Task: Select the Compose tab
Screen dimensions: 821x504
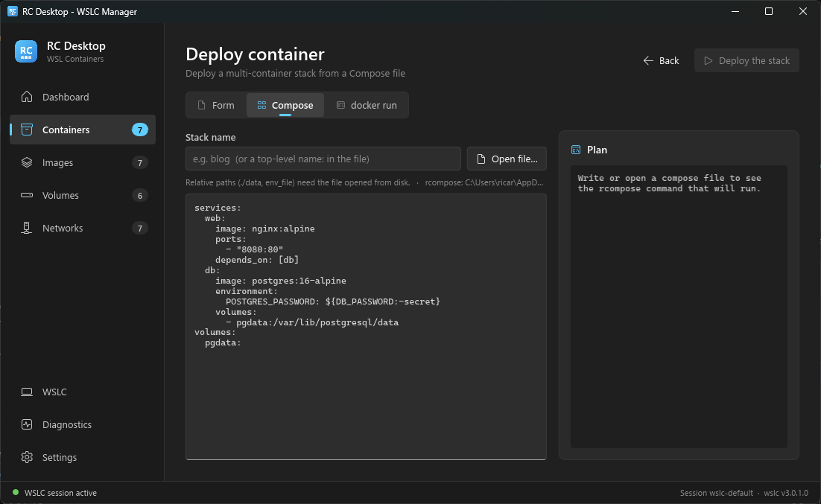Action: 285,105
